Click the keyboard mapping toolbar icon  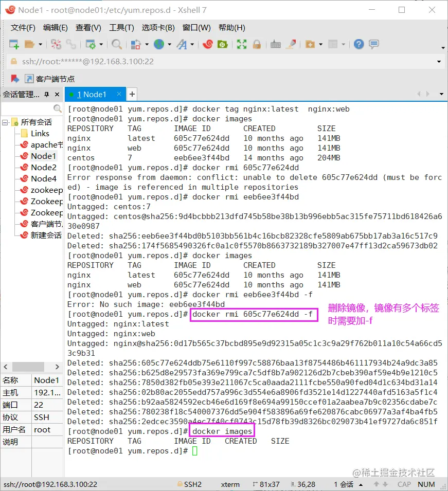276,44
